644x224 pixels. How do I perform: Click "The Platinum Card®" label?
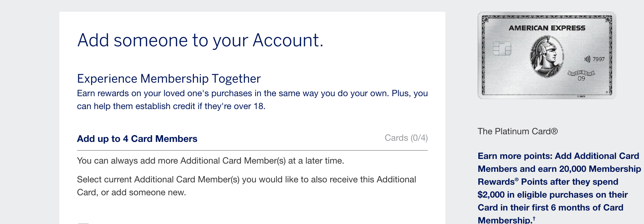pyautogui.click(x=517, y=131)
